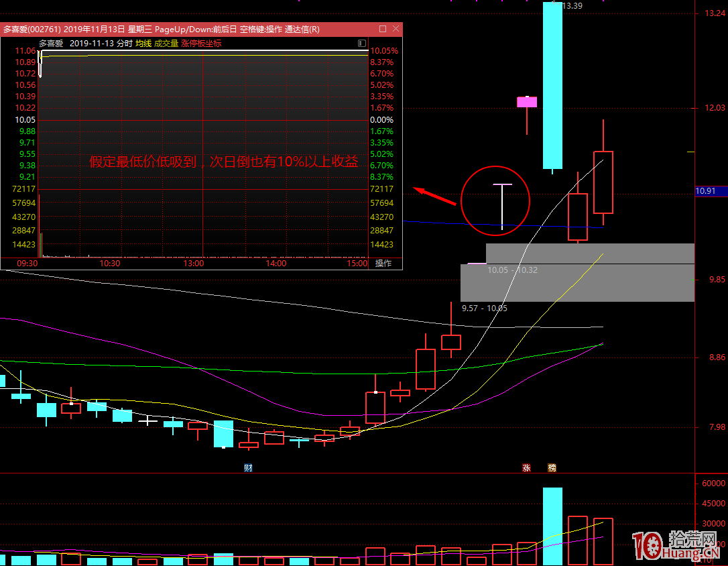Maximize the 多喜爱 intraday popup window

383,29
